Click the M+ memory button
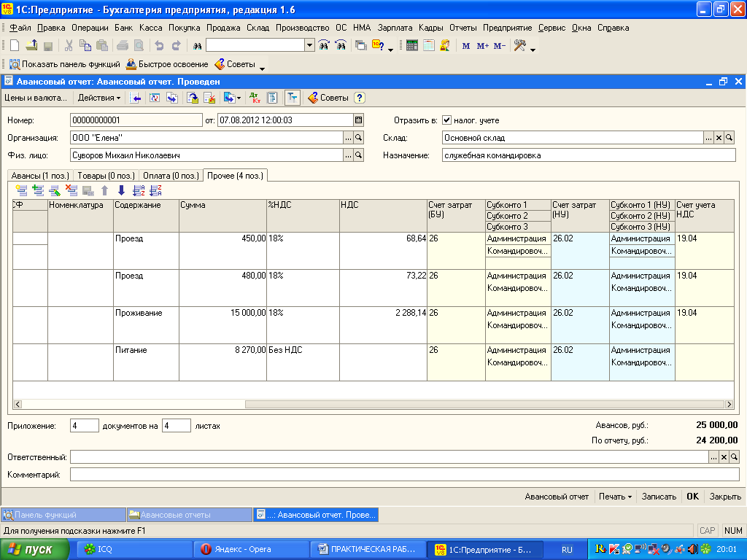 click(x=483, y=46)
